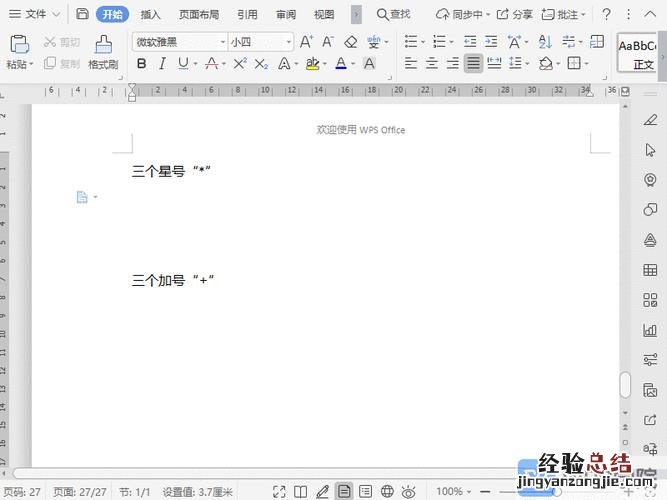Switch to the 开始 ribbon tab
This screenshot has width=667, height=500.
(112, 14)
